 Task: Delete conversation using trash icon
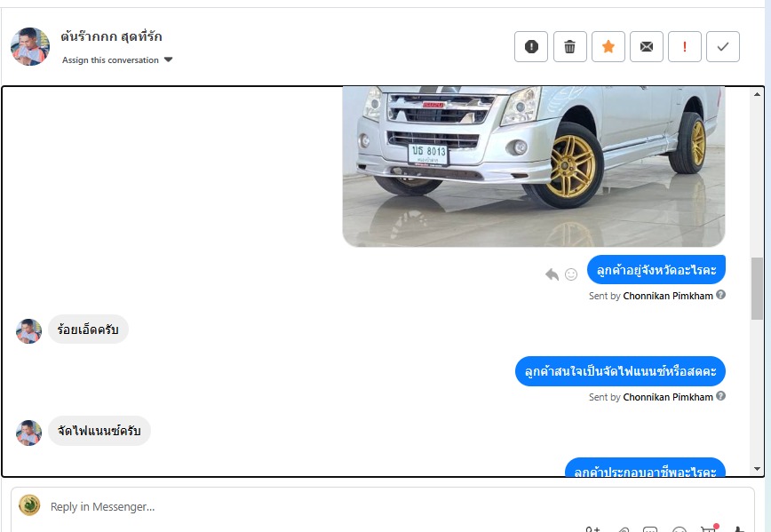(570, 47)
